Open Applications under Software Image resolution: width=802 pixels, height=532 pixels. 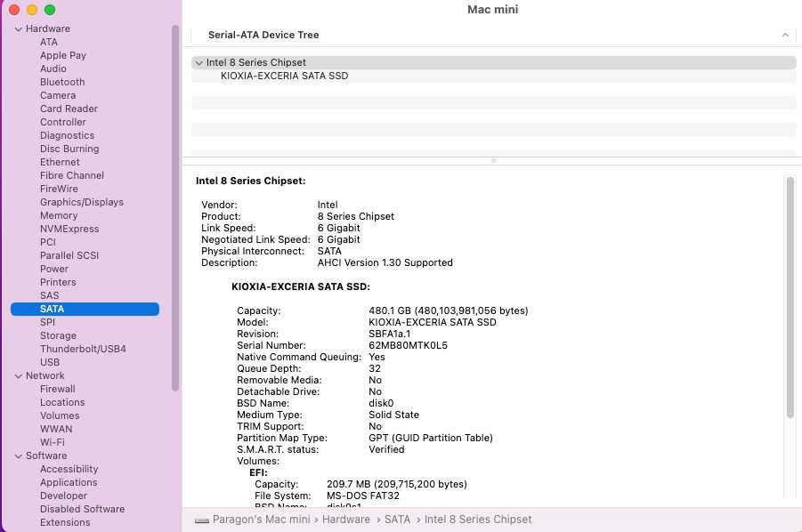tap(69, 482)
